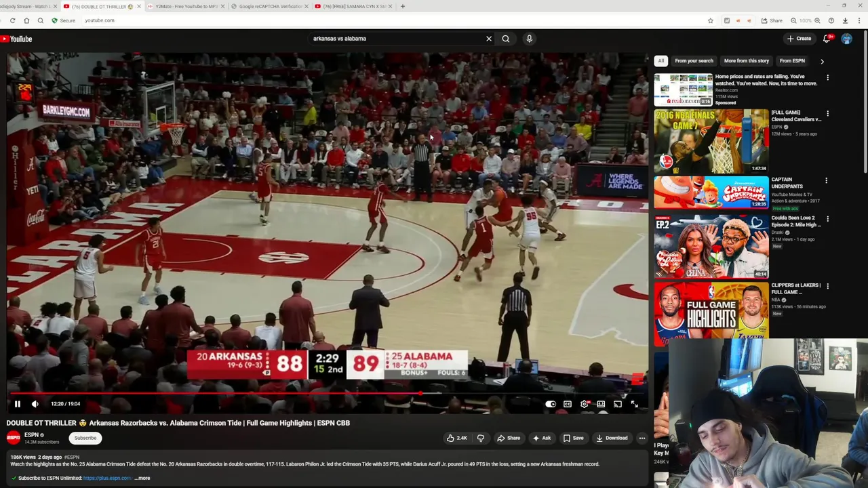
Task: Open the ESPN channel avatar
Action: pyautogui.click(x=14, y=438)
